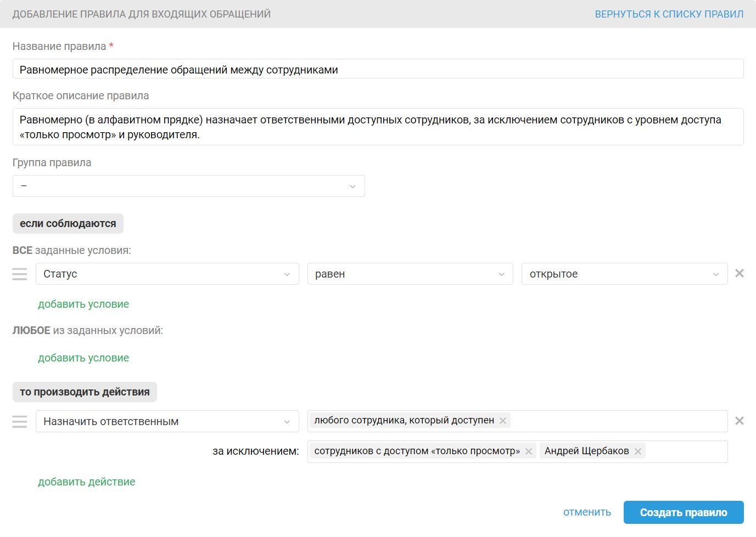Click the Создать правило button
Screen dimensions: 756x537
point(684,512)
